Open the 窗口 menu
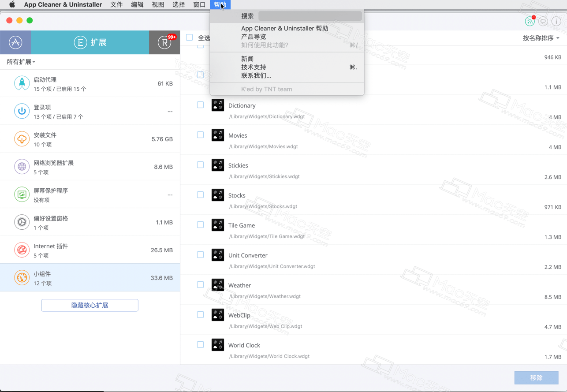 click(x=199, y=4)
